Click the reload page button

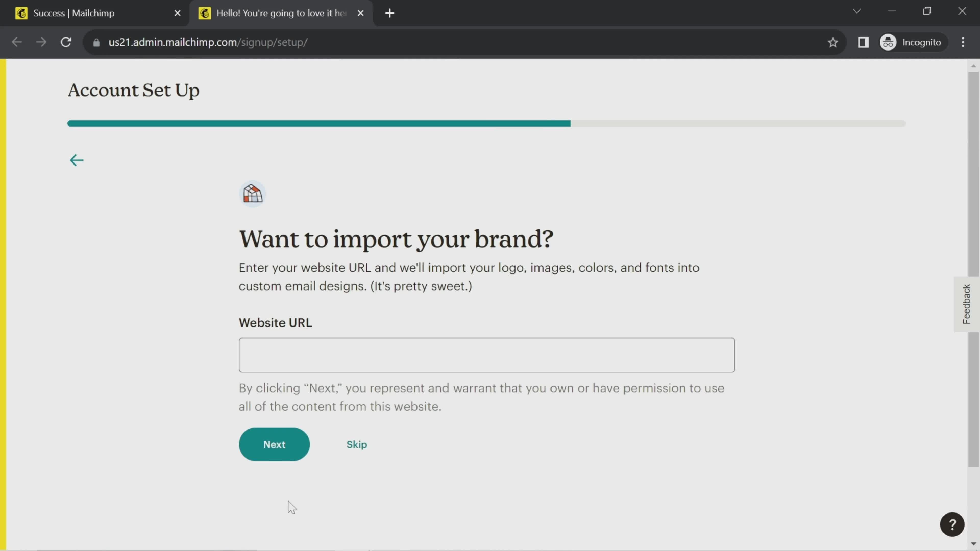click(x=66, y=42)
